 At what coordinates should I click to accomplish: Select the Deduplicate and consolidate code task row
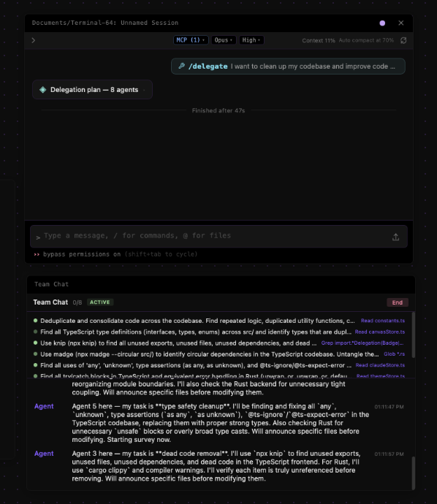pyautogui.click(x=219, y=321)
